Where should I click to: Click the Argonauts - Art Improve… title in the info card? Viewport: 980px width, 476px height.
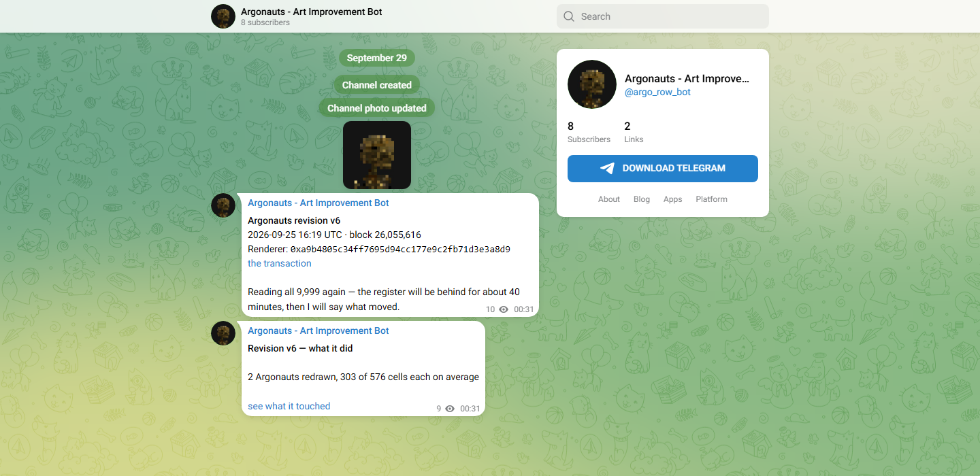click(687, 79)
